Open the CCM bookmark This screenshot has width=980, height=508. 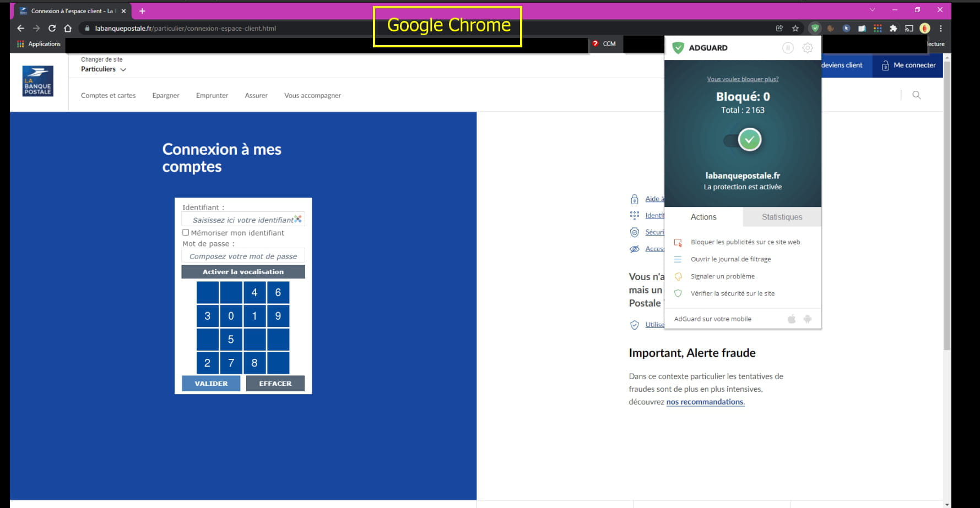(604, 43)
